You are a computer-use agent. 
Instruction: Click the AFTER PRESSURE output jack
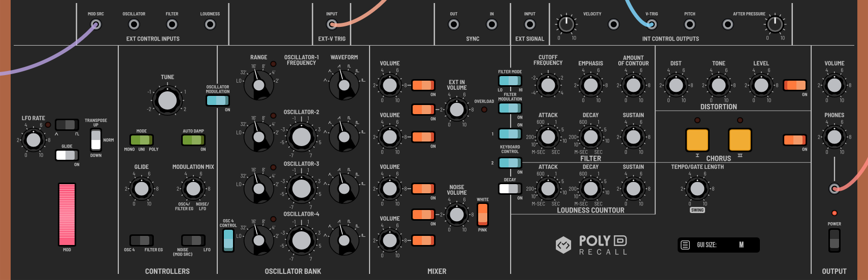pos(728,24)
